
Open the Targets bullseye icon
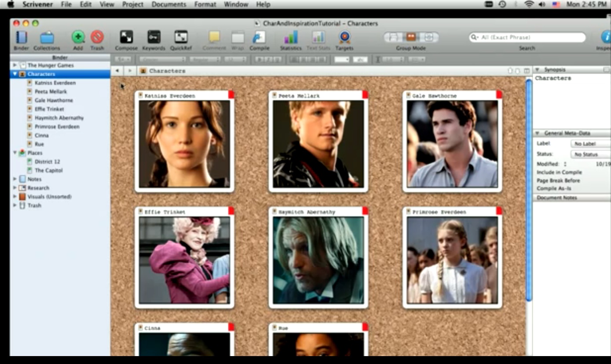(344, 37)
